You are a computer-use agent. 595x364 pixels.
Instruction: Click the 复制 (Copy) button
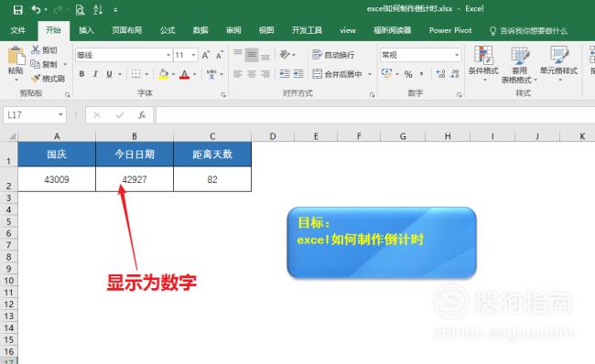click(44, 64)
